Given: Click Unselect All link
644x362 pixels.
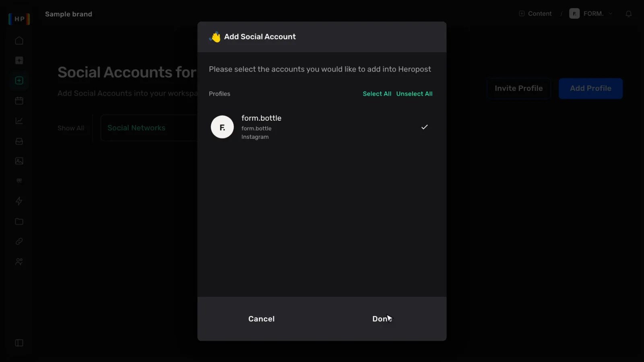Looking at the screenshot, I should 414,94.
